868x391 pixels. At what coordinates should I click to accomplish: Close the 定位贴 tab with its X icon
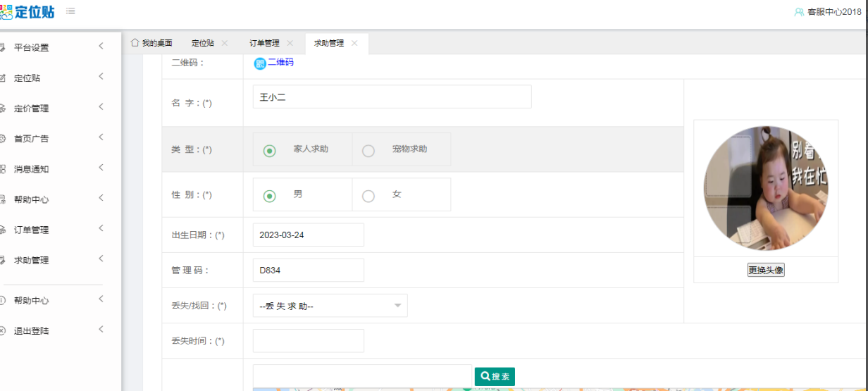point(225,43)
